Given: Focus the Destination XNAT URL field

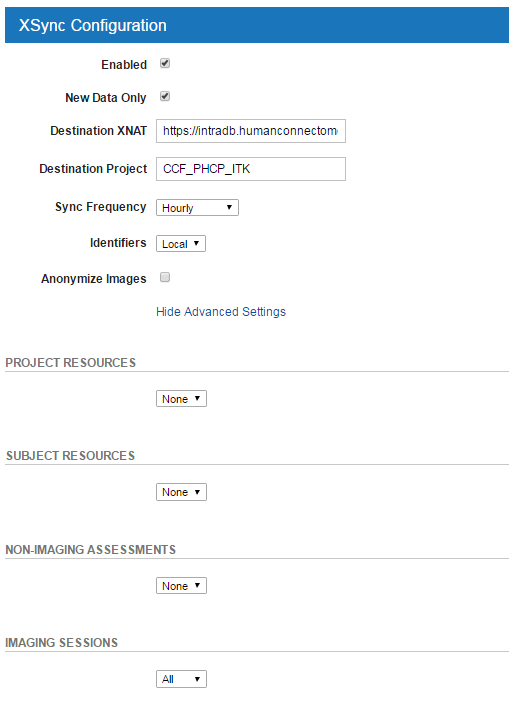Looking at the screenshot, I should click(x=251, y=131).
